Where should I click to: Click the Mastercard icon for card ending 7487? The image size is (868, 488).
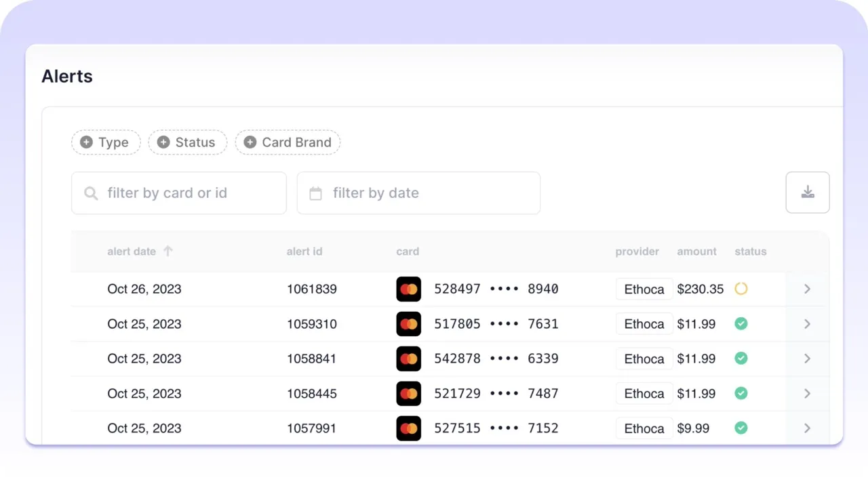408,393
